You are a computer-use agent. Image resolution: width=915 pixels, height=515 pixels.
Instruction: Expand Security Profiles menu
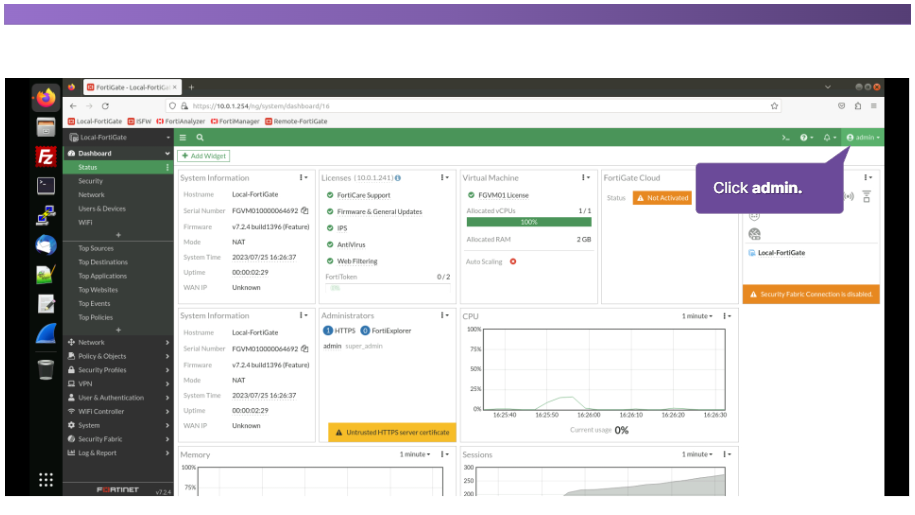(118, 370)
